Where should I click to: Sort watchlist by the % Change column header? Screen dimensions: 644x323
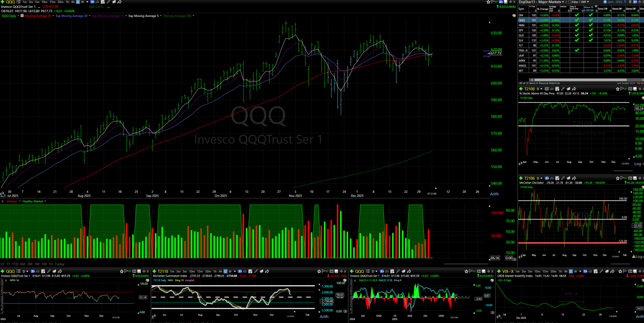(543, 9)
